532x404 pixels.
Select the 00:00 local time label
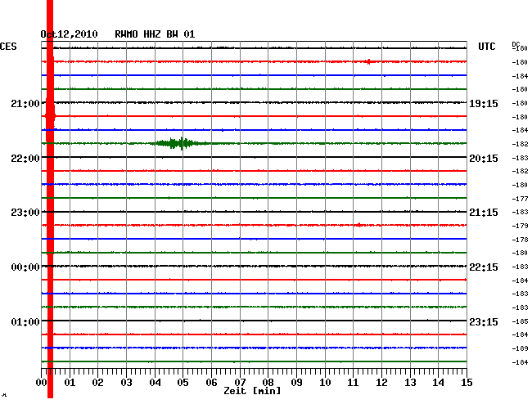click(25, 267)
